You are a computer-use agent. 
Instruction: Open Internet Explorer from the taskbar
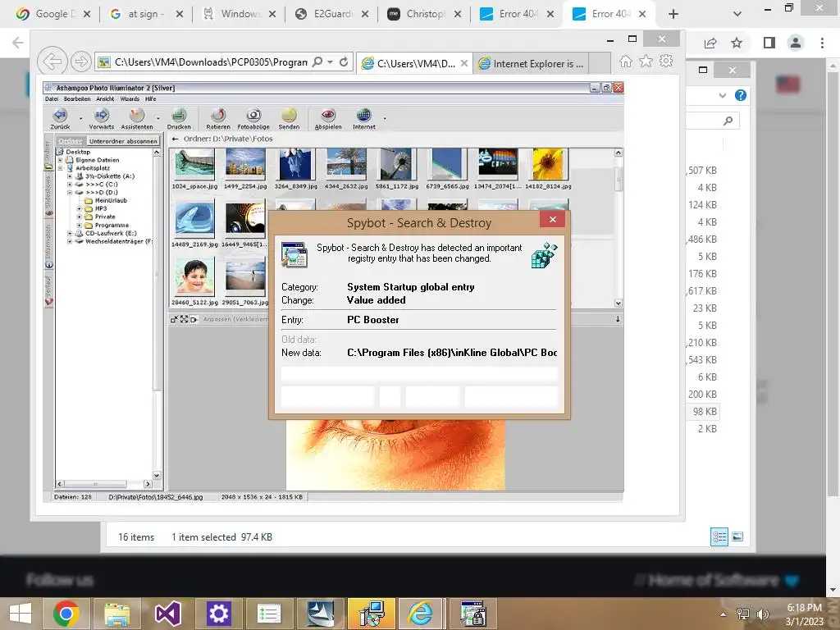[420, 614]
